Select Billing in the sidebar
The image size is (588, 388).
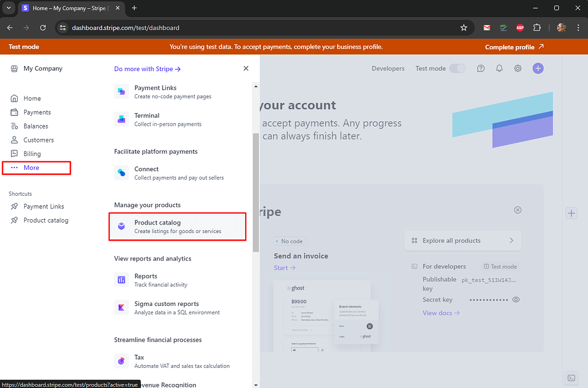point(33,153)
